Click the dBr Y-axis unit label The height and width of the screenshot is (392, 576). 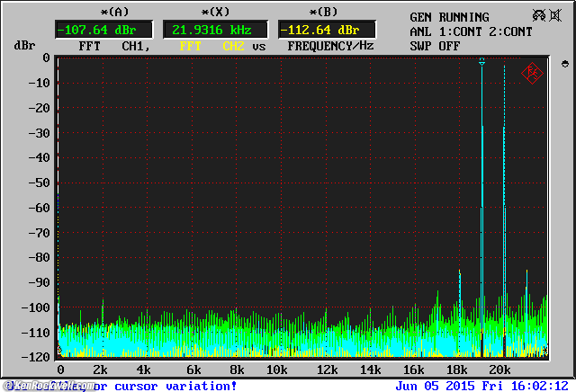(x=23, y=45)
